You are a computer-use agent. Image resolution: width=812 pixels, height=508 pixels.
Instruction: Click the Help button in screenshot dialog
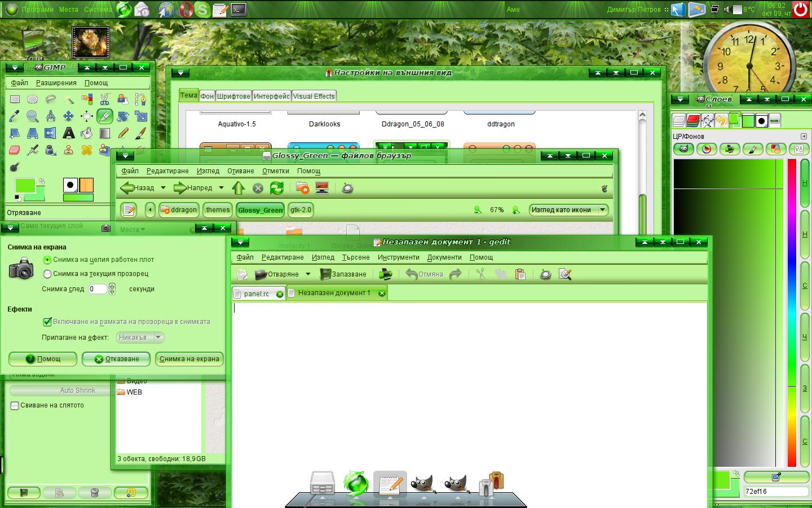43,359
